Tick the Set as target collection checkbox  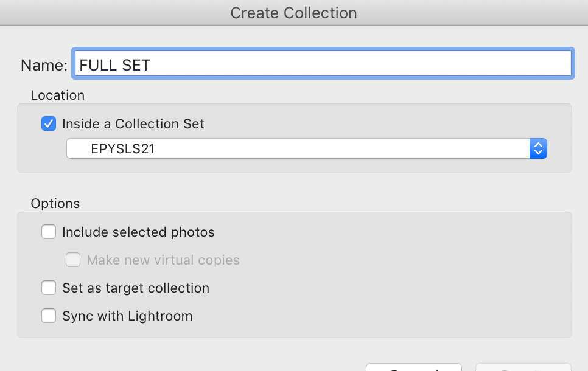(49, 288)
